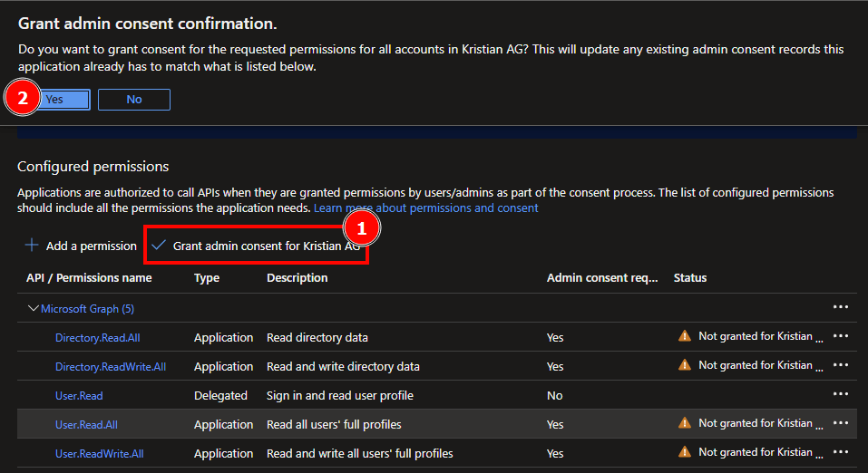Open the User.ReadWrite.All permission
The image size is (868, 473).
[x=99, y=454]
